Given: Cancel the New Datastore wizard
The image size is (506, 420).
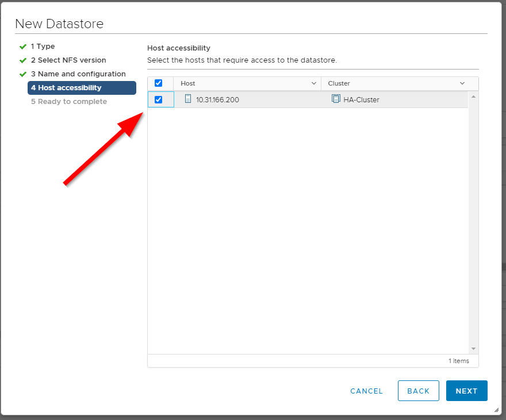Looking at the screenshot, I should pos(366,391).
